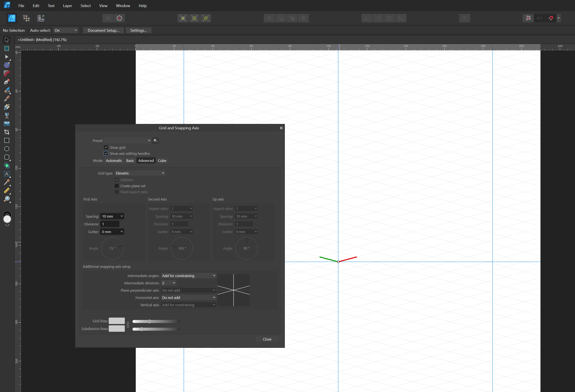The width and height of the screenshot is (575, 392).
Task: Select the Vector Crop tool
Action: pos(7,132)
